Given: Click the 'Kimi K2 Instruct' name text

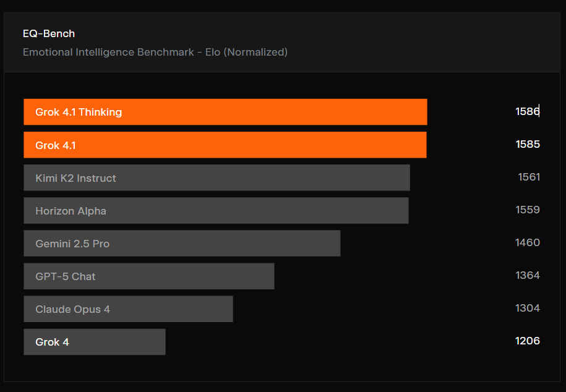Looking at the screenshot, I should (x=75, y=178).
